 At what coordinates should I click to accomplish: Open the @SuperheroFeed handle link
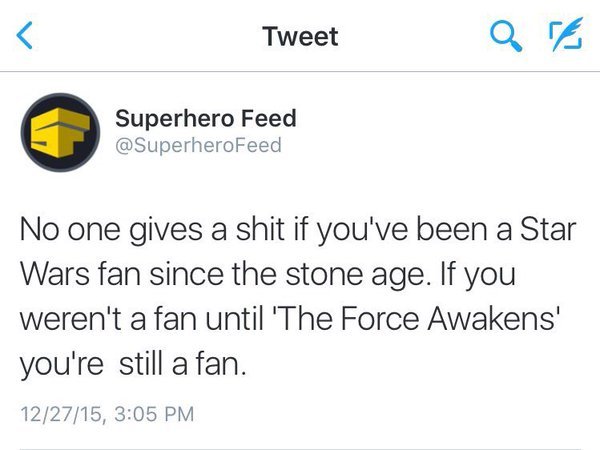(199, 146)
